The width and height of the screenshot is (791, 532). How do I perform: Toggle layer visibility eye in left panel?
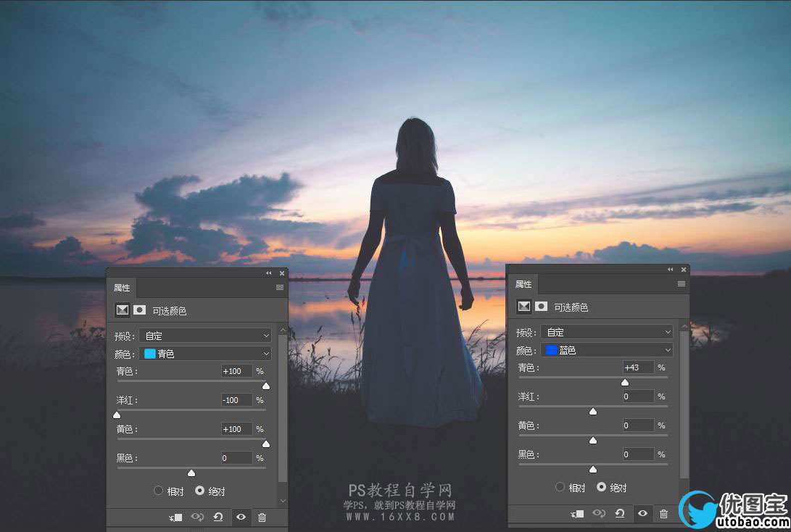[x=241, y=517]
